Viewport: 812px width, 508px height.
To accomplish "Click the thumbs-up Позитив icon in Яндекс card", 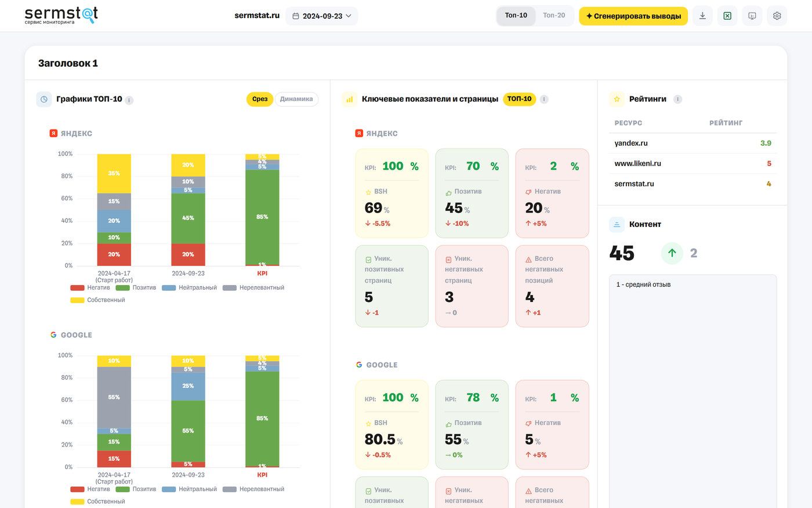I will click(448, 192).
